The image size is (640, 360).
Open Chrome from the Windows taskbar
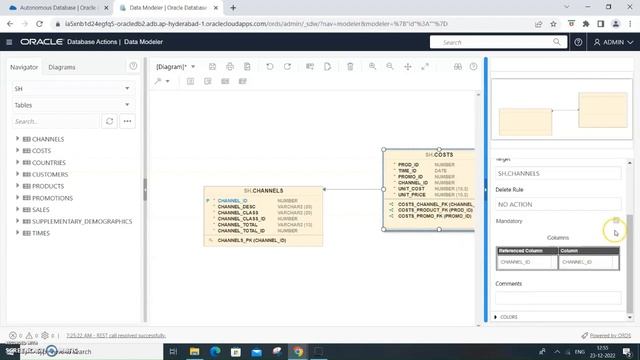tap(298, 351)
